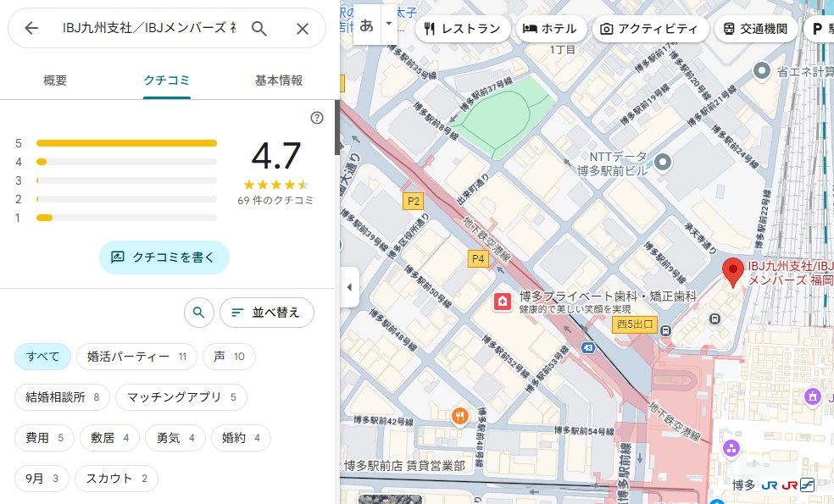Toggle the 結婚相談所 review filter
This screenshot has width=834, height=504.
click(x=63, y=396)
